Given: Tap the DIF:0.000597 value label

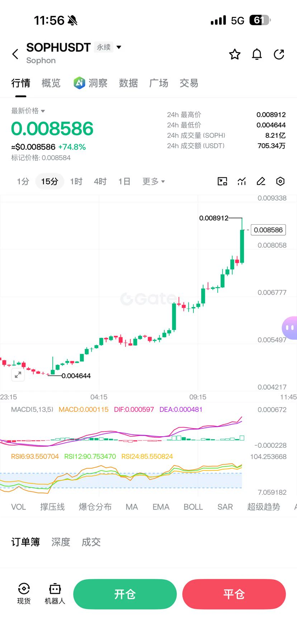Looking at the screenshot, I should 134,409.
